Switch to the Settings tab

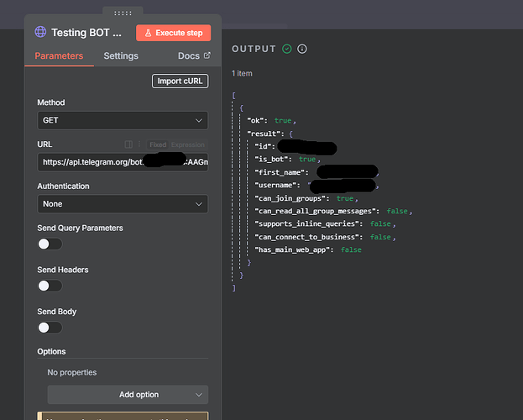click(x=121, y=55)
